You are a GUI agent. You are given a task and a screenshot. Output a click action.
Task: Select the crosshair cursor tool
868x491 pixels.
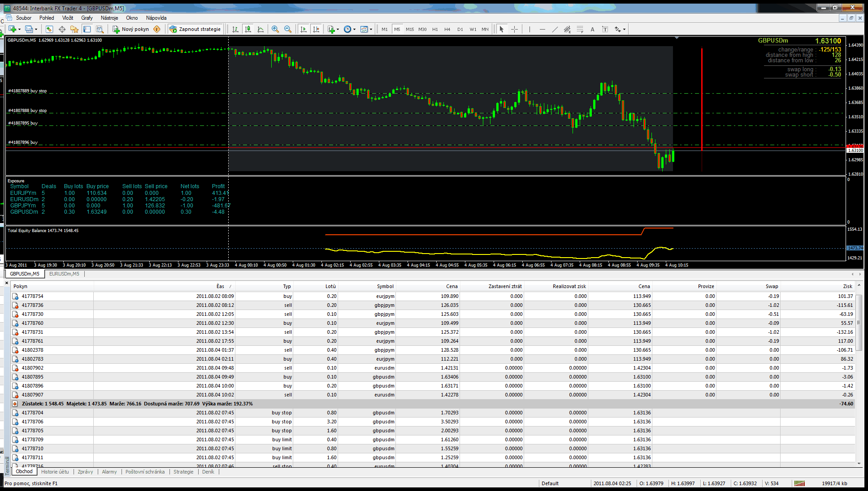point(514,29)
